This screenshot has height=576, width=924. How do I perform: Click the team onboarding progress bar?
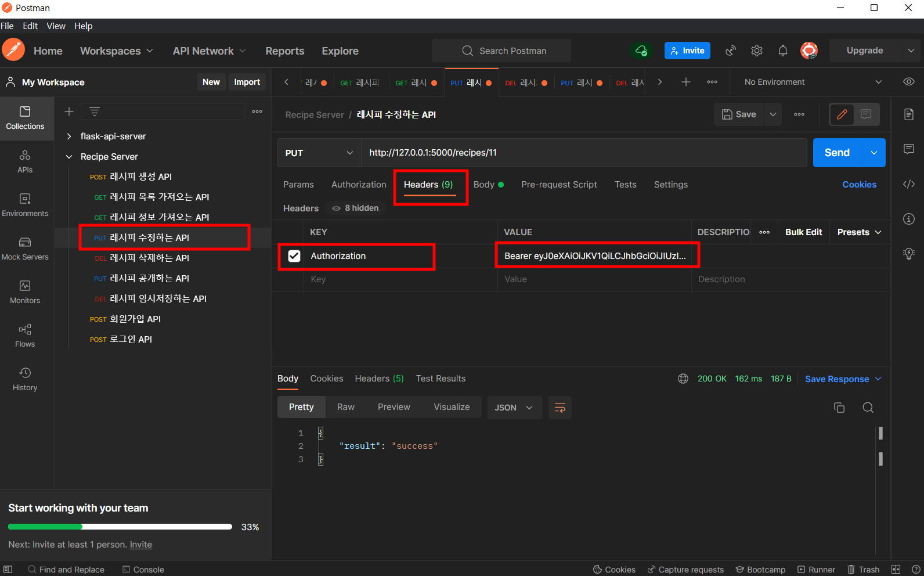point(120,527)
